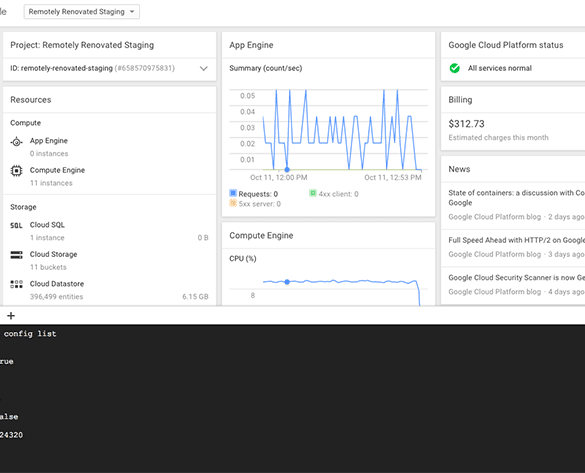Click the '0 instances' App Engine count

(49, 154)
